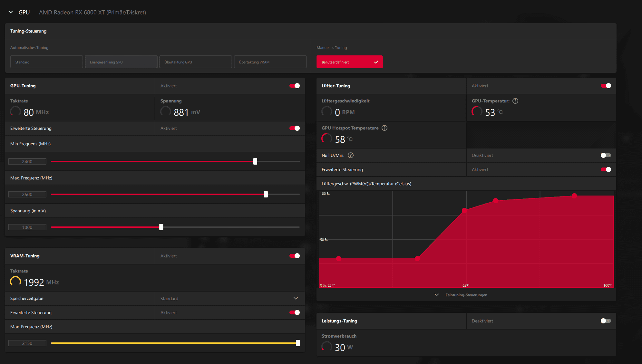Click the Stromverbrauch gauge circle

click(x=327, y=347)
